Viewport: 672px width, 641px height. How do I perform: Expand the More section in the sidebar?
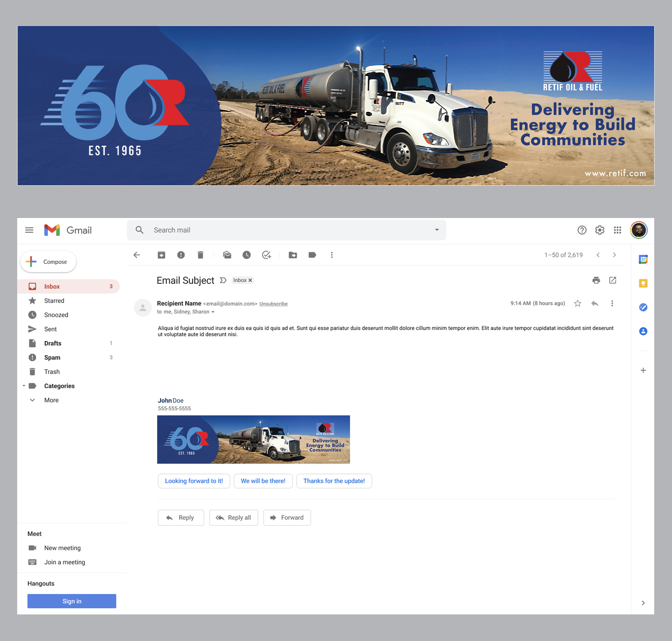coord(51,400)
